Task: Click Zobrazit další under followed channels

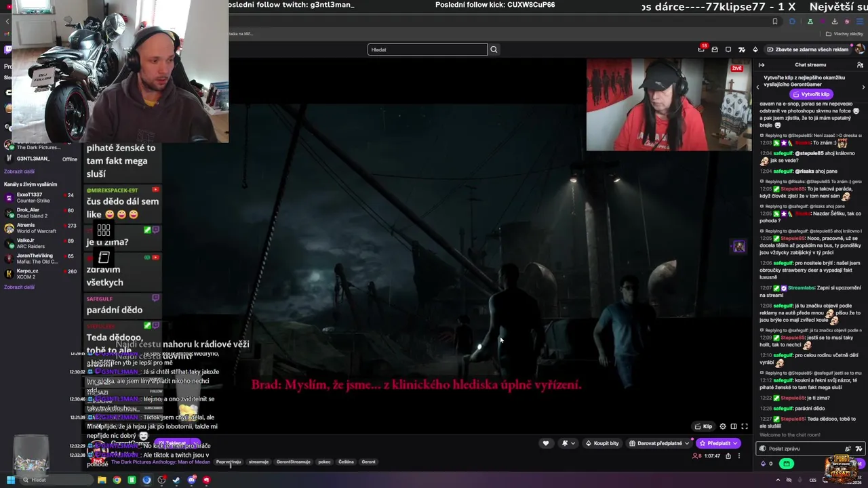Action: point(19,171)
